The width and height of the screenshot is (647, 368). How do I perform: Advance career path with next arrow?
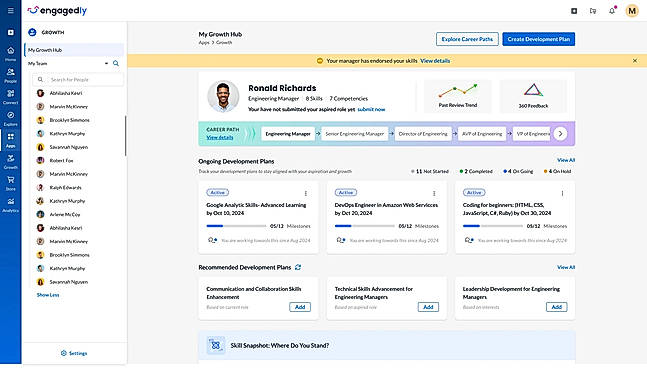point(560,134)
